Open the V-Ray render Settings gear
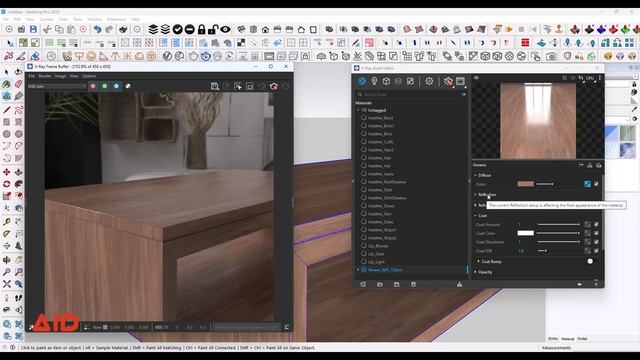Viewport: 640px width, 360px height. click(429, 81)
